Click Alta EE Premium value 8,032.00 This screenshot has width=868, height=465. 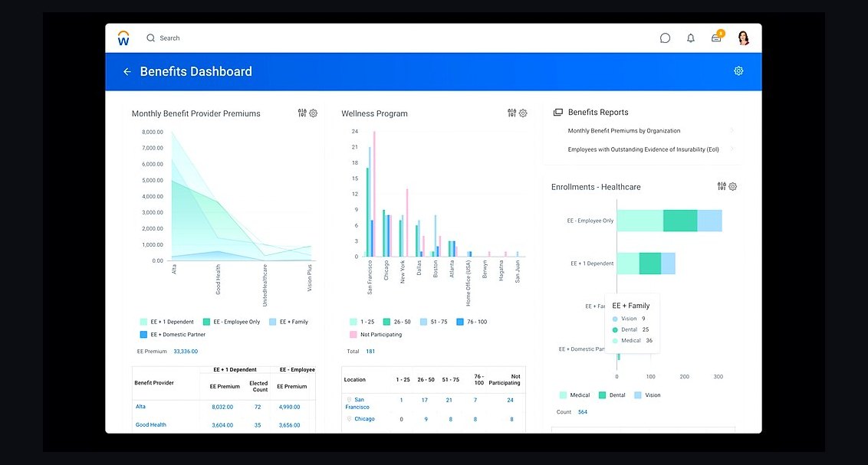click(x=222, y=407)
